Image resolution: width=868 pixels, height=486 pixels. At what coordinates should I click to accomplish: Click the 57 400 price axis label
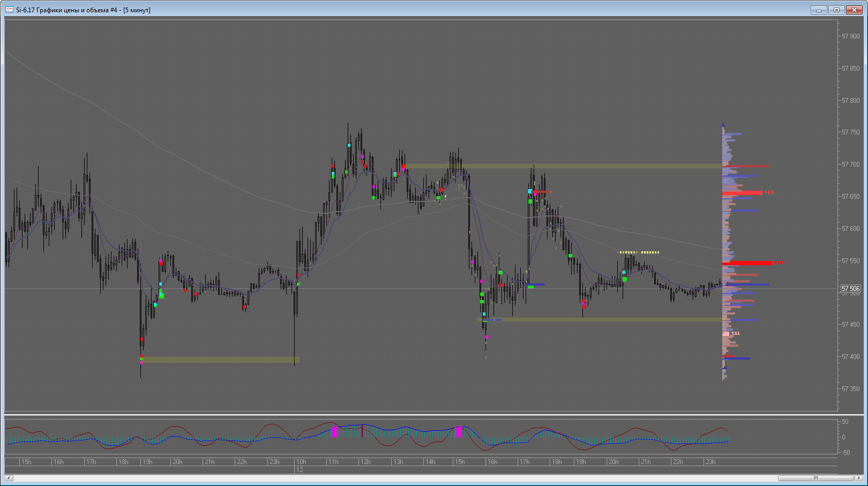pyautogui.click(x=850, y=357)
